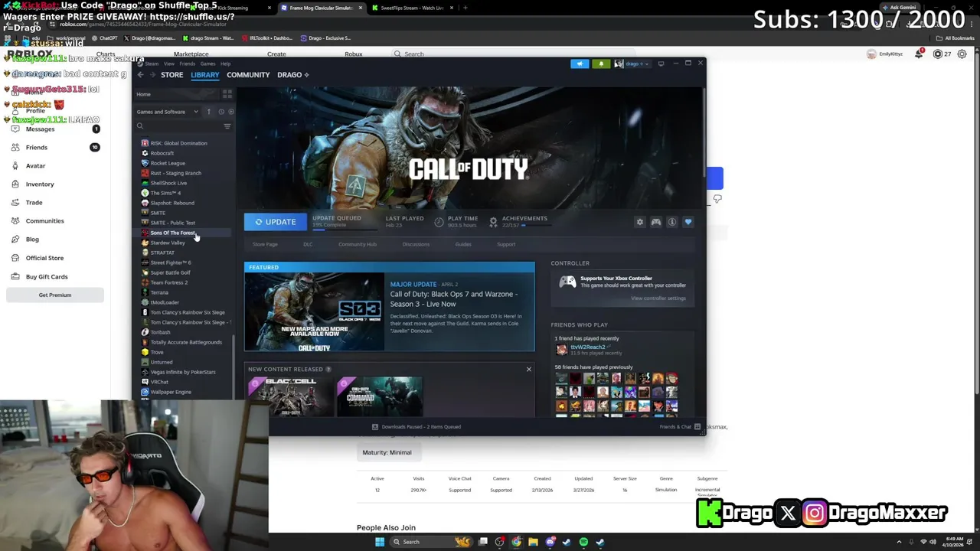Open Help menu in Steam
This screenshot has height=551, width=980.
tap(226, 64)
